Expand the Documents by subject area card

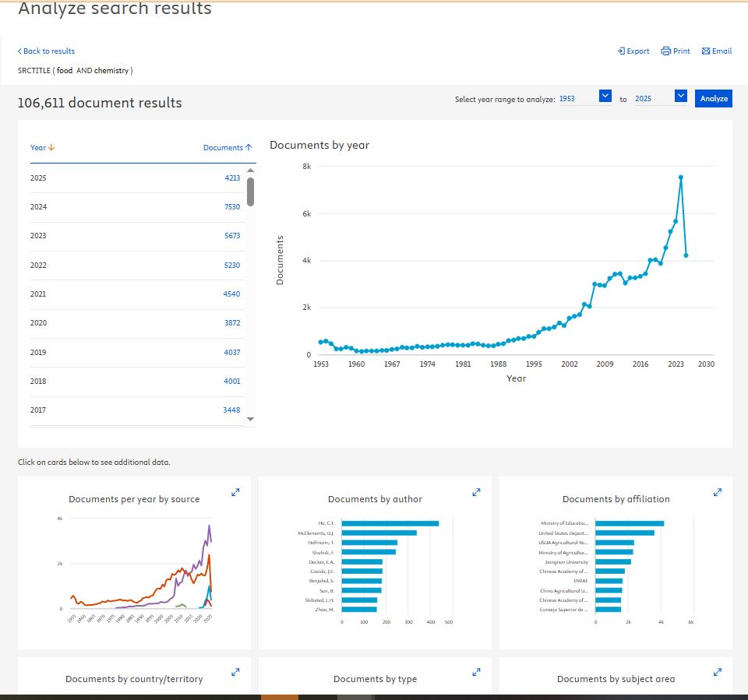pos(718,672)
